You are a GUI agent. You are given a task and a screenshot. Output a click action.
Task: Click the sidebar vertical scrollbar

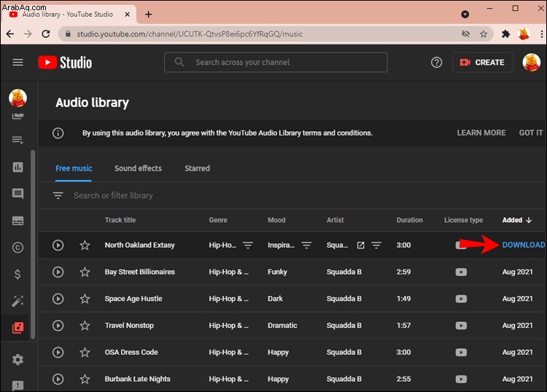click(33, 244)
